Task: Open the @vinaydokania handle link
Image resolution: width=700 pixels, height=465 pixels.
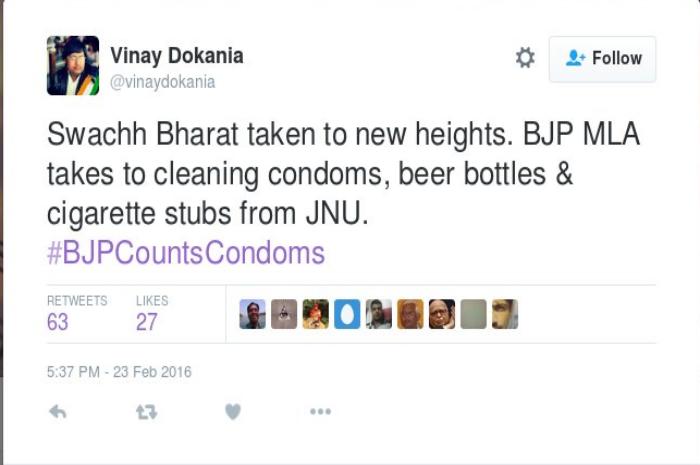Action: (x=162, y=82)
